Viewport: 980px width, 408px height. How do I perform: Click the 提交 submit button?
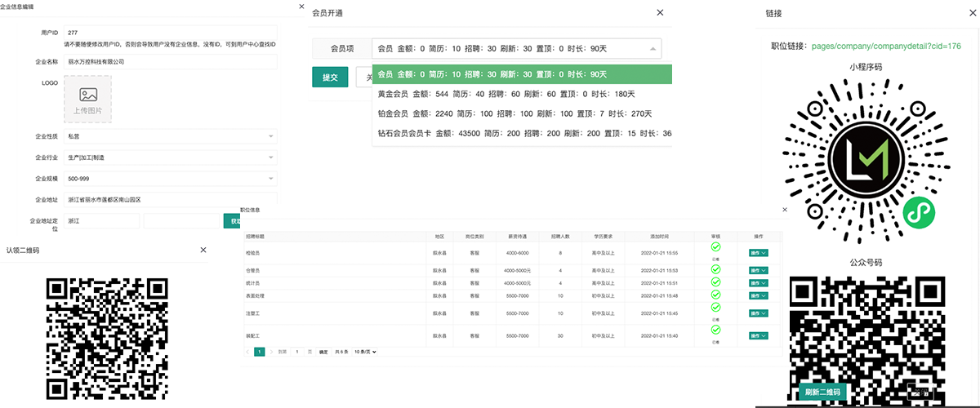coord(330,78)
